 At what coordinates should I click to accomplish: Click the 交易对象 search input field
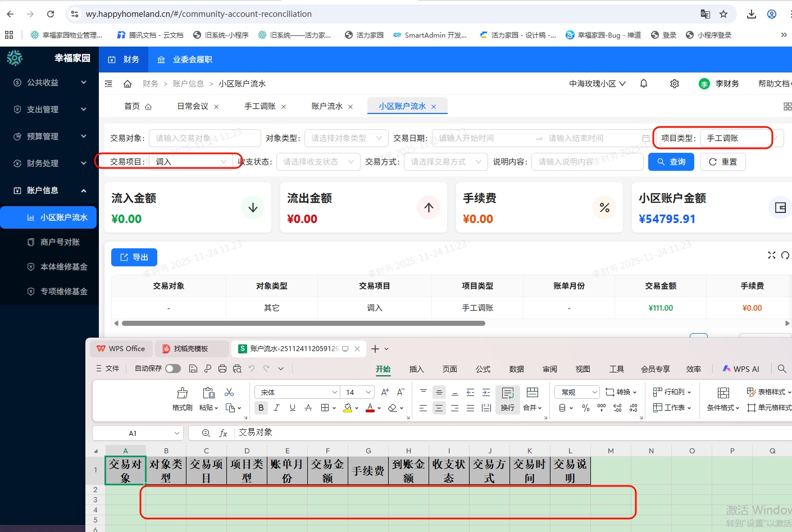[204, 138]
